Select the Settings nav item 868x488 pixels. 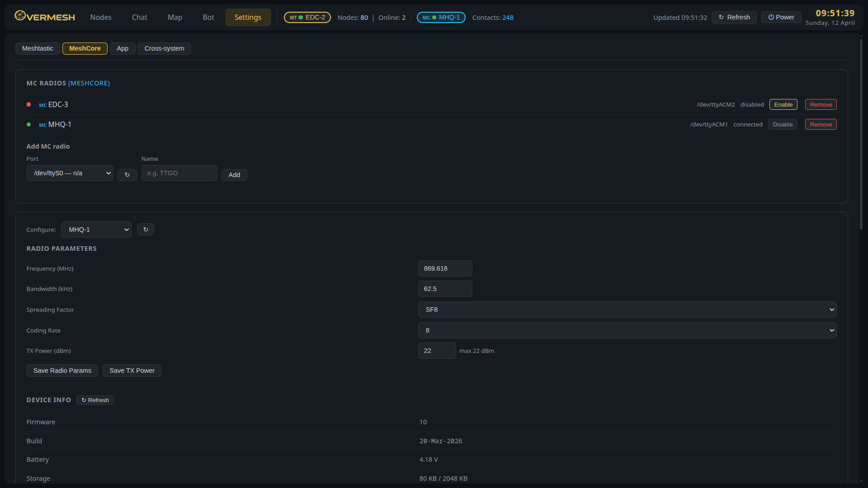pos(248,17)
